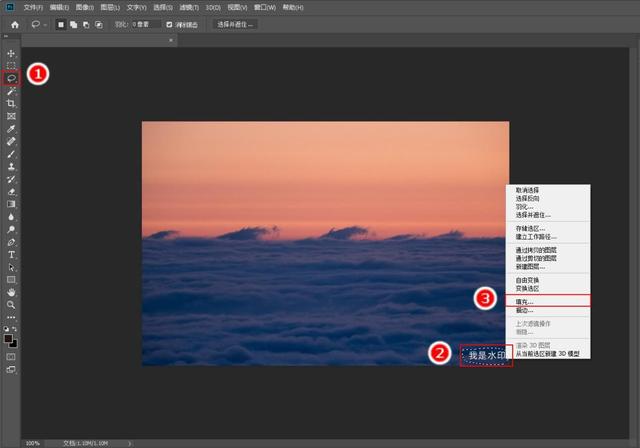Screen dimensions: 640x448
Task: Open the 文件(F) menu
Action: (x=33, y=7)
